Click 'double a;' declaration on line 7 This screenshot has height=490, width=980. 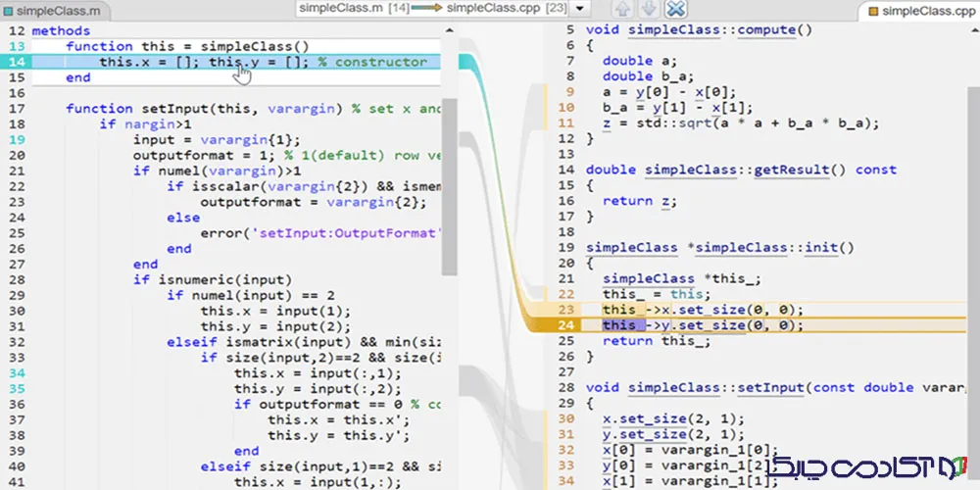(640, 61)
